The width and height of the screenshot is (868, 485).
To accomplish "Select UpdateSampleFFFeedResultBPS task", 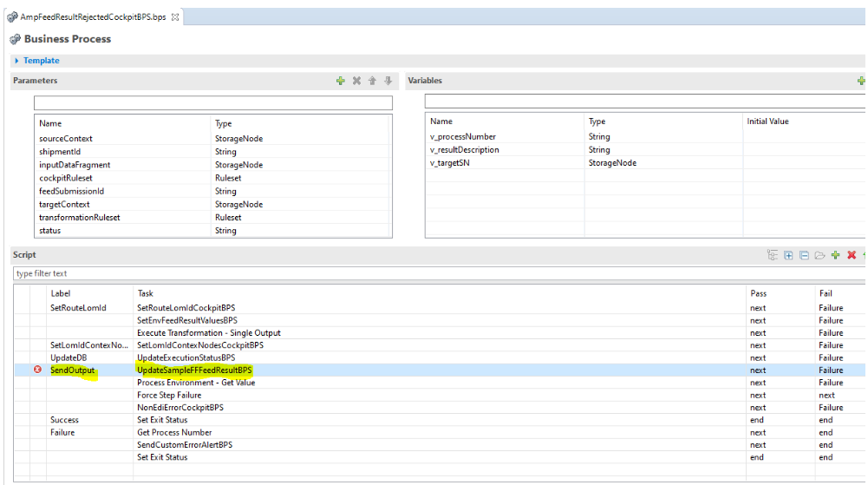I will pyautogui.click(x=194, y=370).
